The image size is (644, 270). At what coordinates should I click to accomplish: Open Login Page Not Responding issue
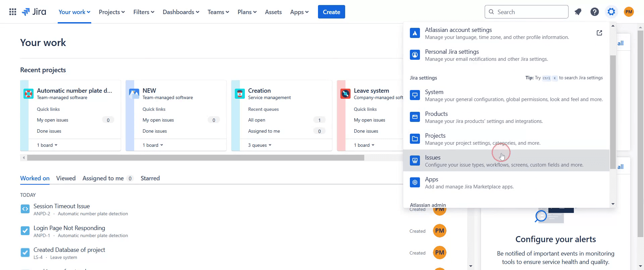[69, 228]
